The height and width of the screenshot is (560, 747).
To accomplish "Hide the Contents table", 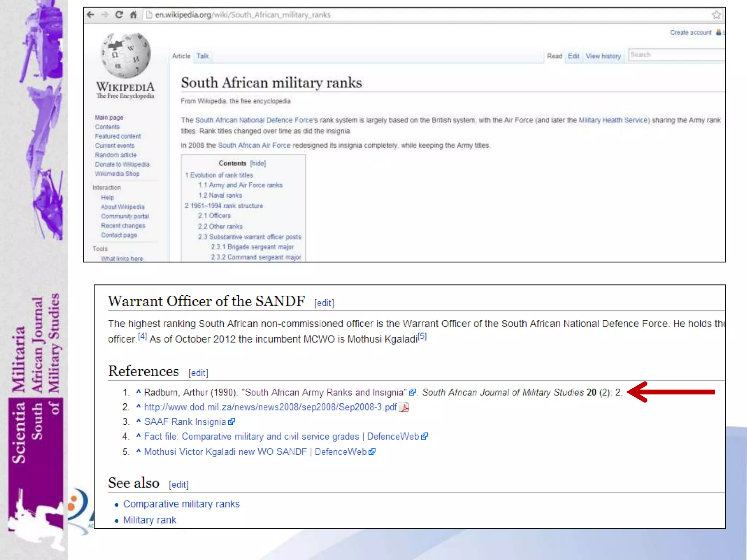I will click(258, 163).
